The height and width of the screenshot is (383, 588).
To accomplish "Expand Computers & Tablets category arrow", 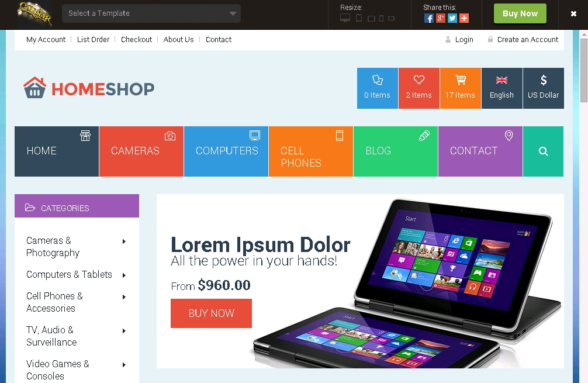I will (x=124, y=275).
